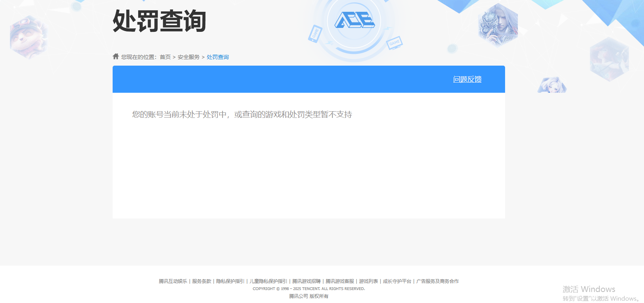
Task: Open 腾讯互动娱乐 footer link
Action: (x=173, y=281)
